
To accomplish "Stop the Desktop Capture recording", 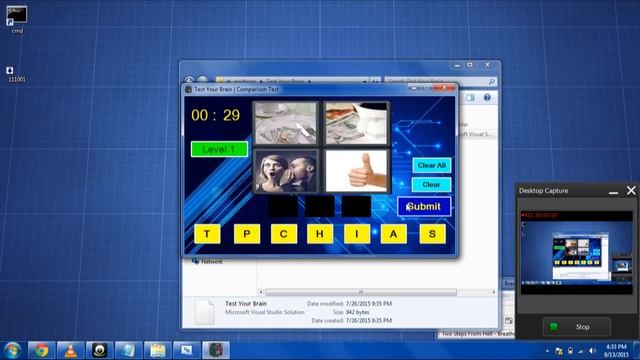I will point(577,327).
